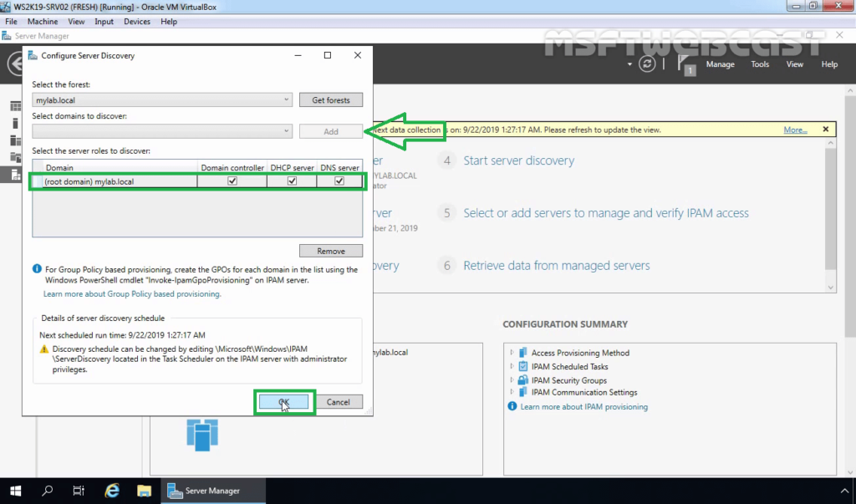The height and width of the screenshot is (504, 856).
Task: Click Cancel in the discovery dialog
Action: tap(339, 402)
